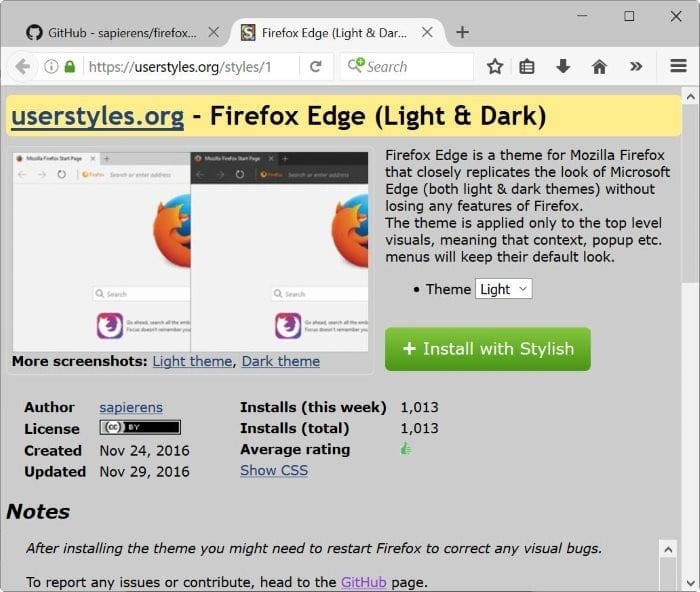Click the 'Installs (this week)' label
Image resolution: width=700 pixels, height=592 pixels.
coord(313,408)
